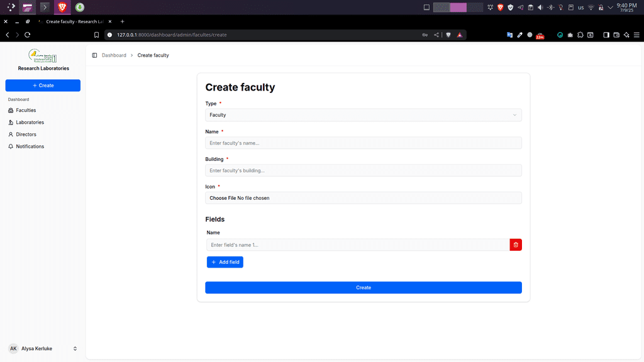Viewport: 644px width, 362px height.
Task: Focus the faculty building input field
Action: coord(364,170)
